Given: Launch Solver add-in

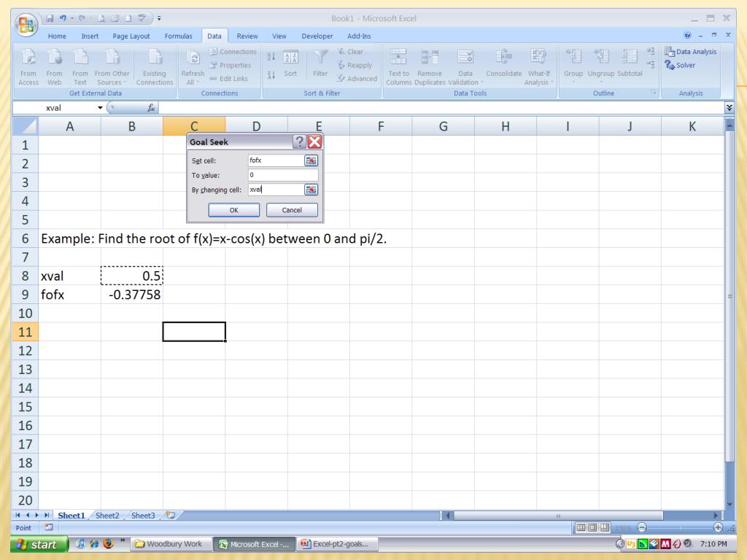Looking at the screenshot, I should click(x=681, y=65).
